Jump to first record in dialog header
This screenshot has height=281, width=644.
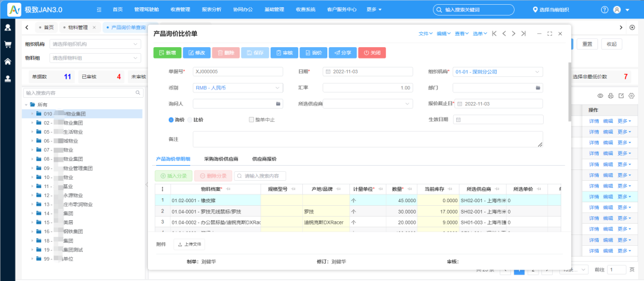coord(494,33)
